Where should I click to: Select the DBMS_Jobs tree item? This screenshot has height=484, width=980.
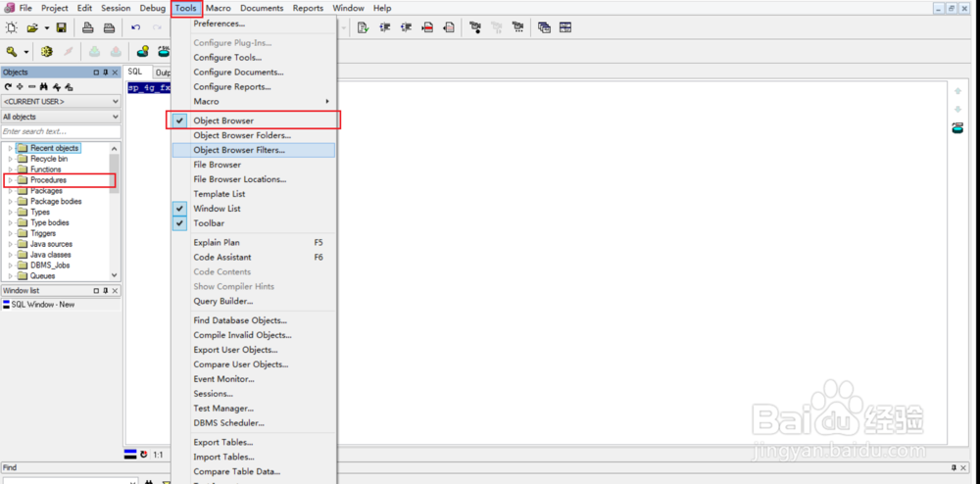point(50,265)
